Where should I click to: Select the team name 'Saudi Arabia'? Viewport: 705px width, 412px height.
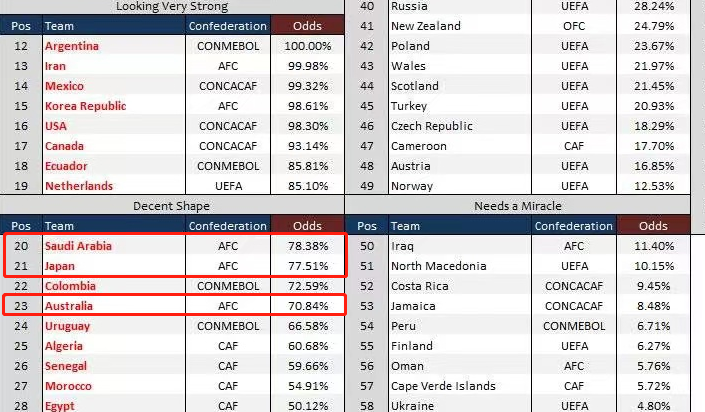pyautogui.click(x=78, y=246)
